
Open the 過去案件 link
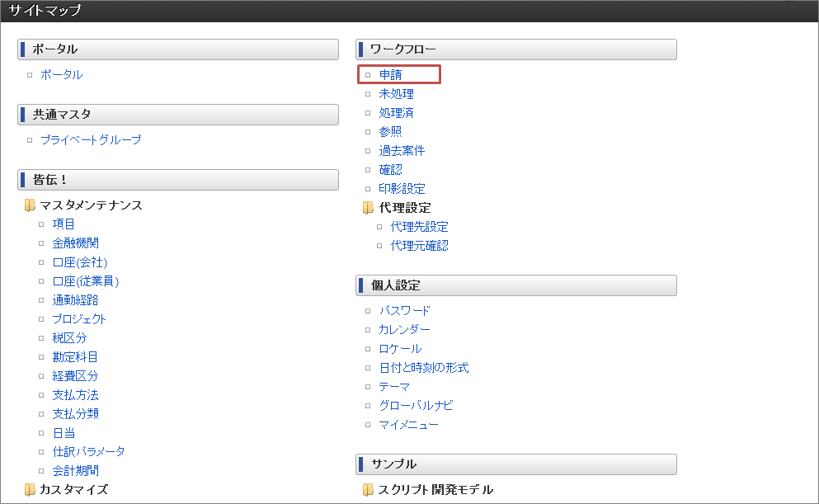402,151
